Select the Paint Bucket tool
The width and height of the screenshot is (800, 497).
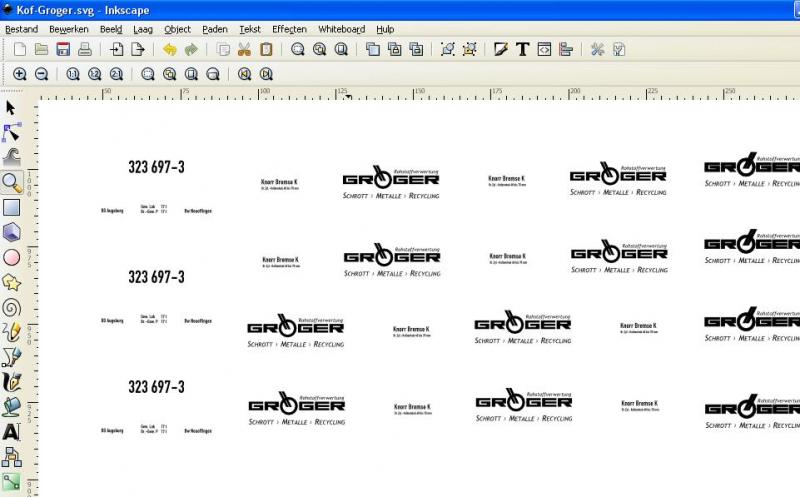11,407
